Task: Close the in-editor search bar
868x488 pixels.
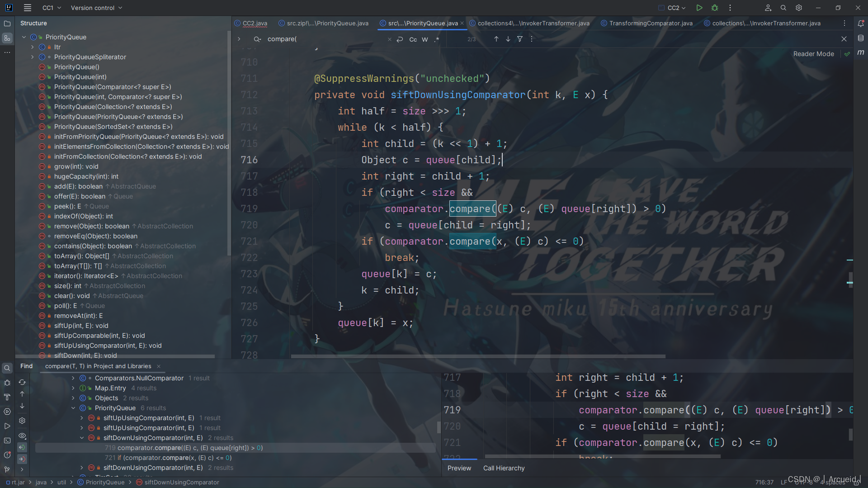Action: pyautogui.click(x=844, y=39)
